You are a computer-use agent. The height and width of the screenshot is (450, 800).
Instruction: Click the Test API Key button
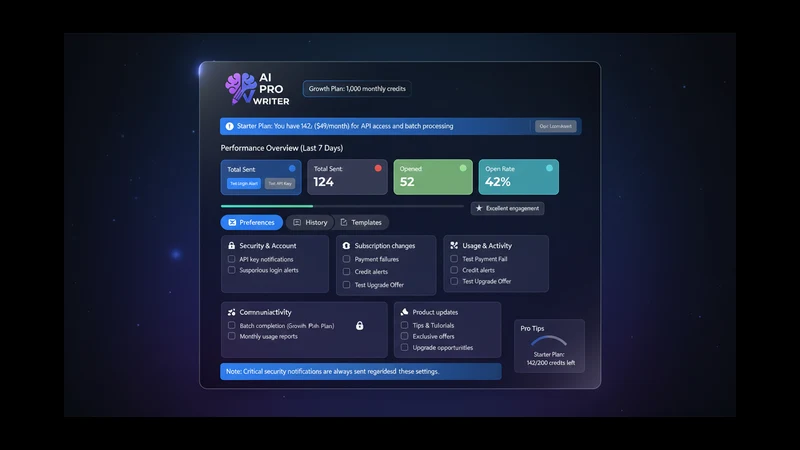280,184
